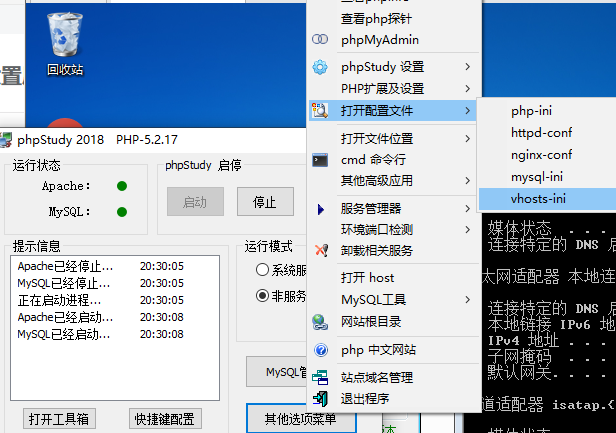
Task: Click the 其他选项菜单 button
Action: pos(301,419)
